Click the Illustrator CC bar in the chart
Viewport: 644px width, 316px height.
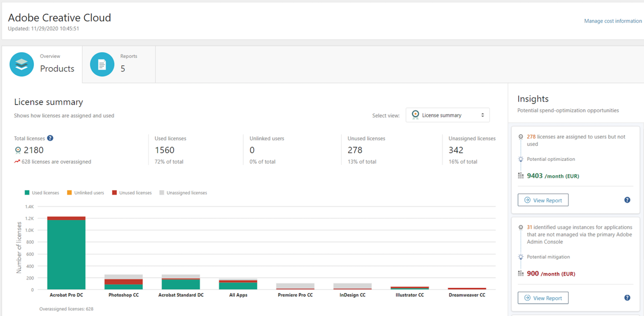(x=410, y=288)
